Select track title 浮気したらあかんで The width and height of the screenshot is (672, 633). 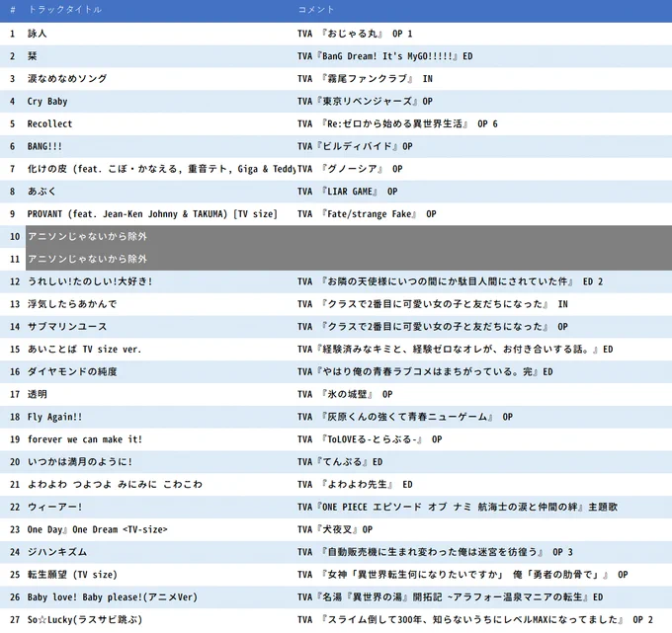pyautogui.click(x=72, y=304)
